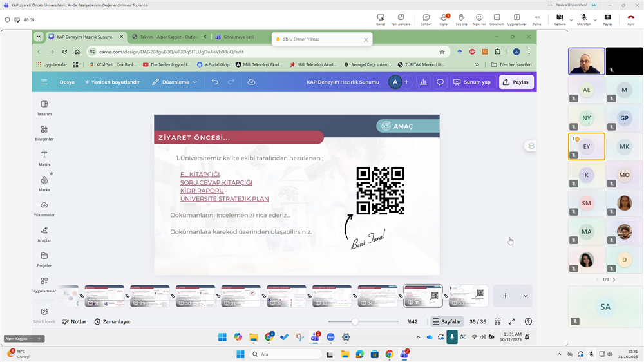Screen dimensions: 644x362
Task: Open the Dosya menu in Canva
Action: click(x=67, y=82)
